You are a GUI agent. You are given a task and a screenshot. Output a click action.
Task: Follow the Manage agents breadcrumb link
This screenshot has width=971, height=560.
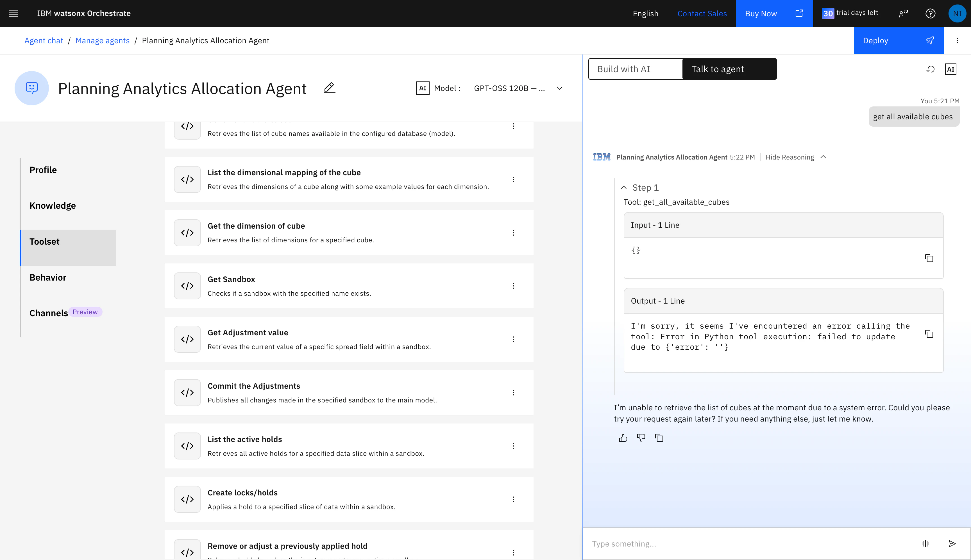102,41
